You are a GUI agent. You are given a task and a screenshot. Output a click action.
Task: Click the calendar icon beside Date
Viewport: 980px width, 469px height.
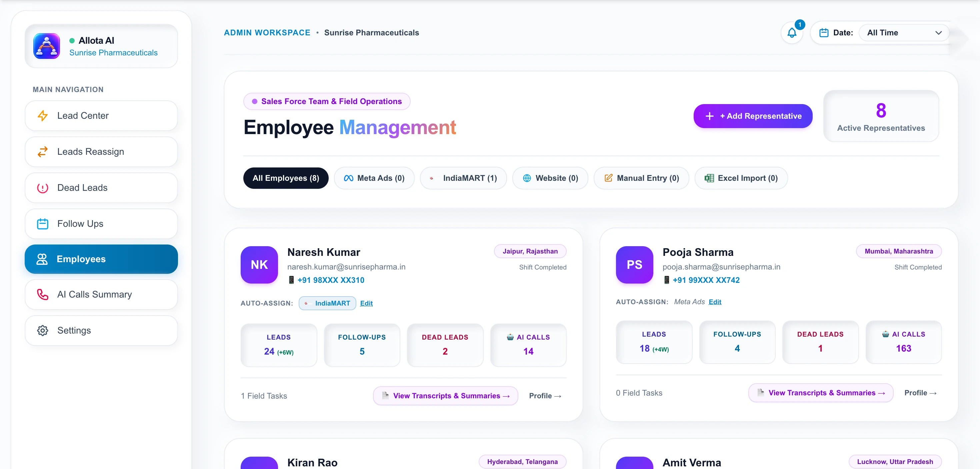pyautogui.click(x=824, y=33)
